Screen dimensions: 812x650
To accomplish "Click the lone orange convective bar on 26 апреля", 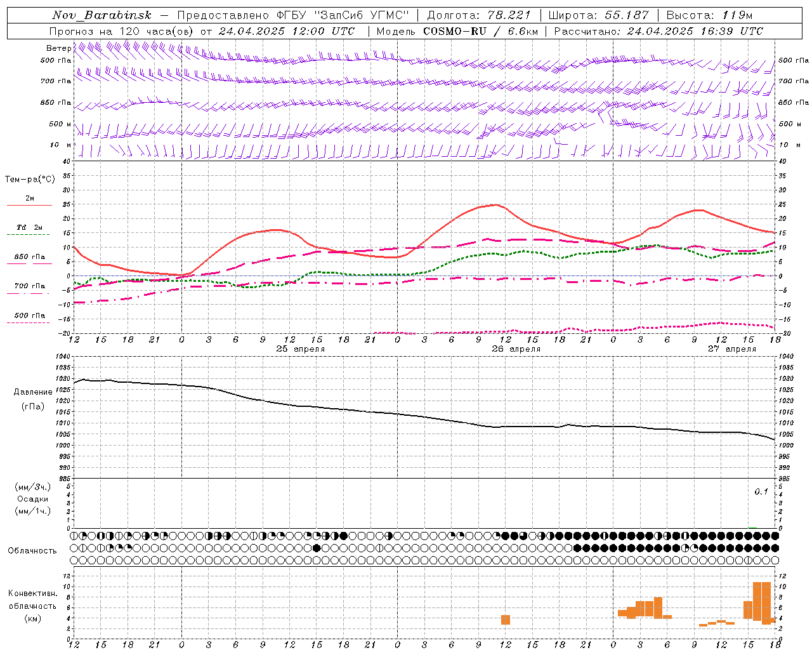I will (x=506, y=620).
